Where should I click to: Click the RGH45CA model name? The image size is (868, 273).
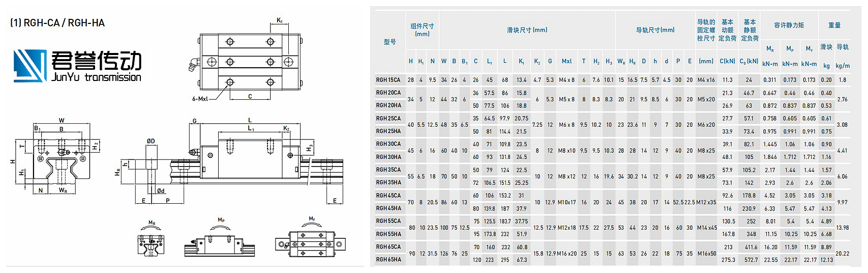[388, 196]
